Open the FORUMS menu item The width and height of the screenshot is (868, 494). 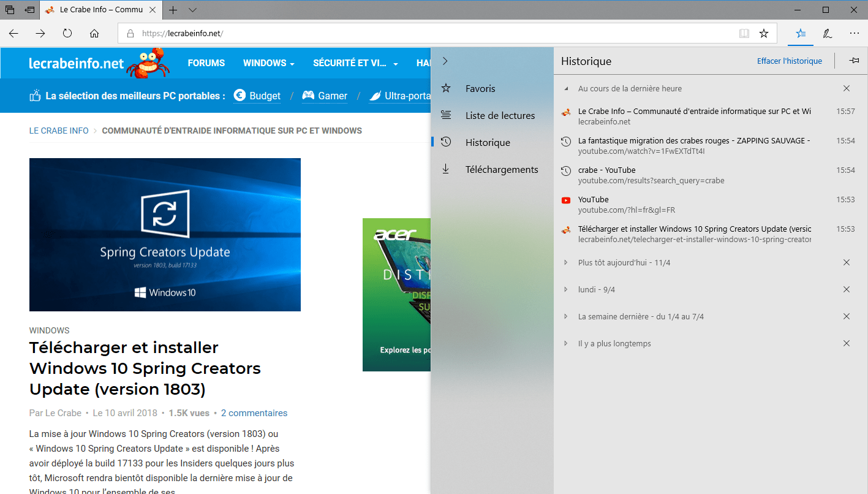206,63
